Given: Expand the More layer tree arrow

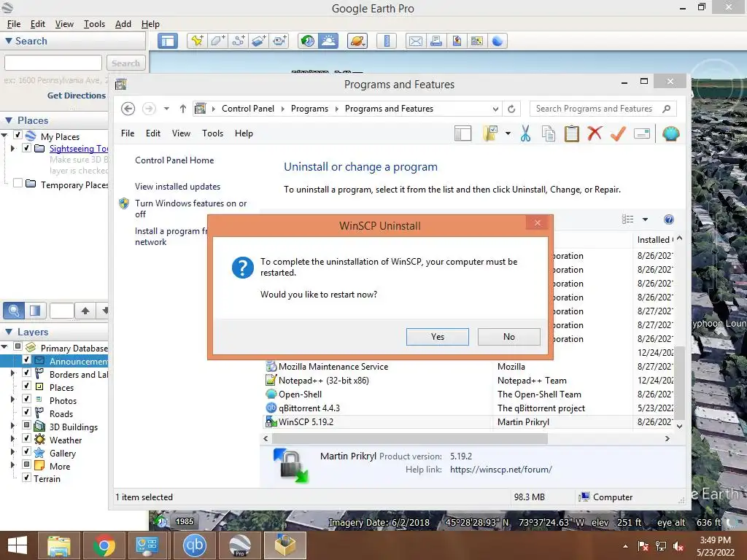Looking at the screenshot, I should point(12,464).
